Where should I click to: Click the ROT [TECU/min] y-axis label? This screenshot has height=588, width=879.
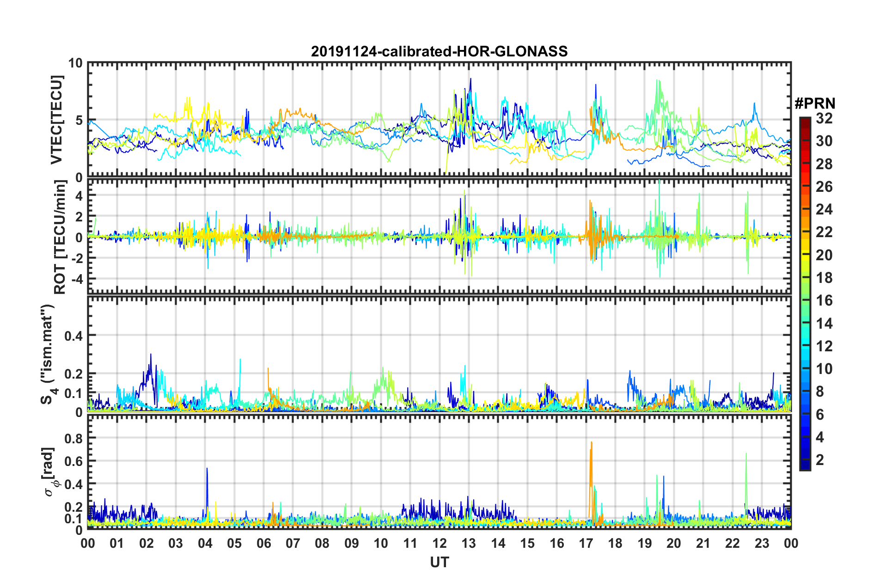(x=60, y=237)
